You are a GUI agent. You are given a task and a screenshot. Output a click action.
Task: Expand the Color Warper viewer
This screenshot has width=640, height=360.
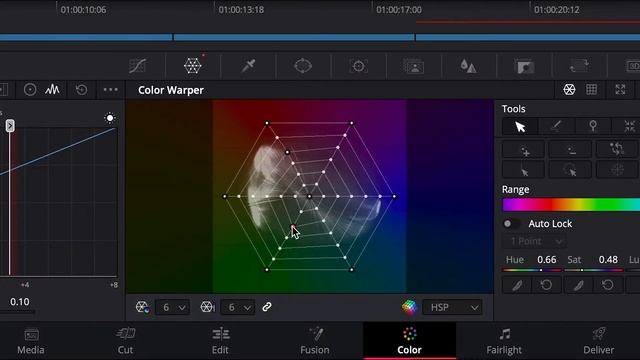(620, 89)
